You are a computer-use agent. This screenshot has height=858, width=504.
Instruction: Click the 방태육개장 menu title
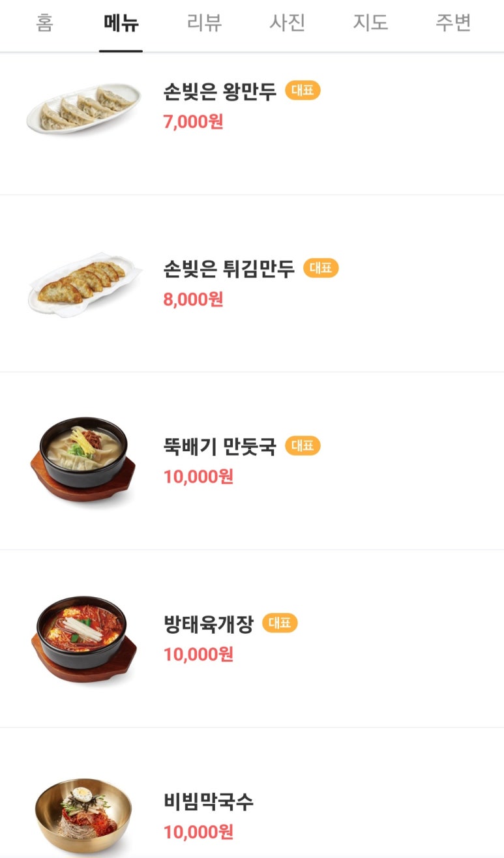pos(208,624)
